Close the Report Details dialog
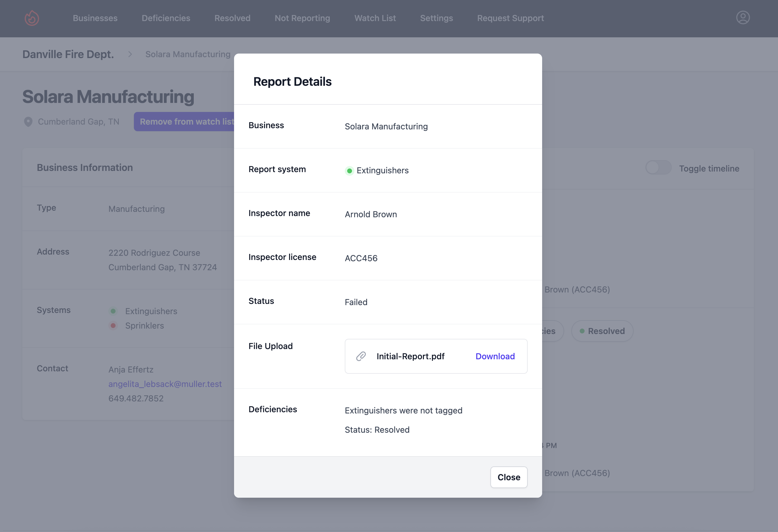Image resolution: width=778 pixels, height=532 pixels. (509, 477)
